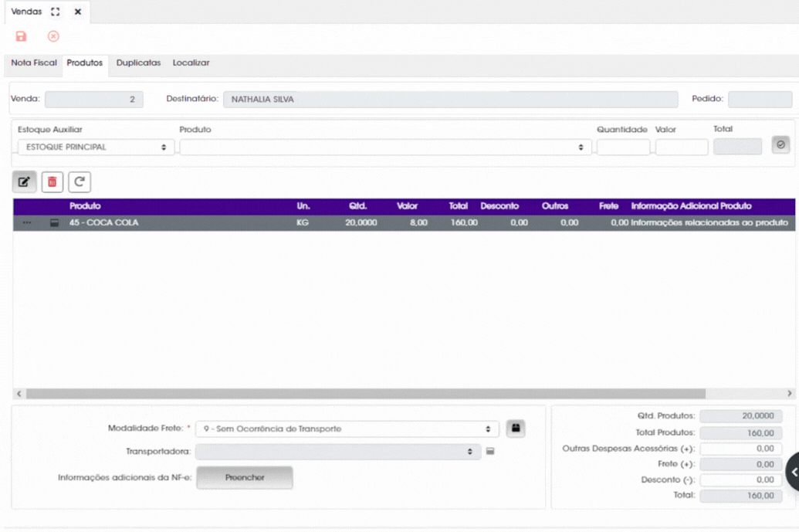Click the Produto column header
This screenshot has width=799, height=532.
(85, 206)
